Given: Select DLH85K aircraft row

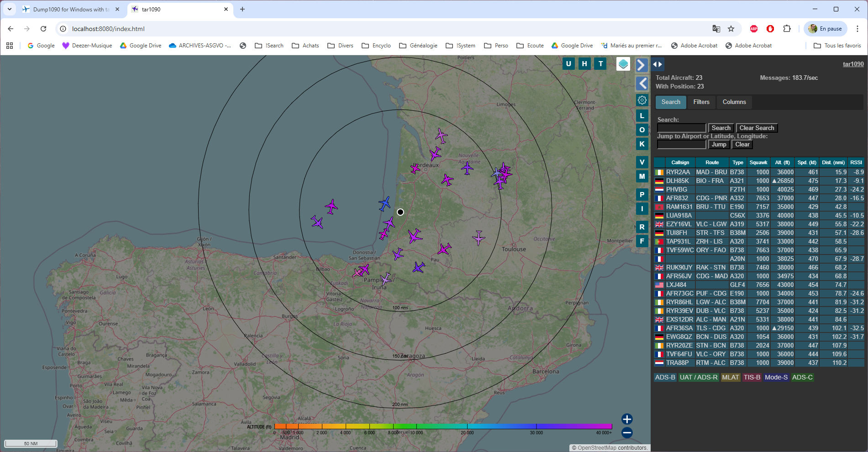Looking at the screenshot, I should point(759,181).
